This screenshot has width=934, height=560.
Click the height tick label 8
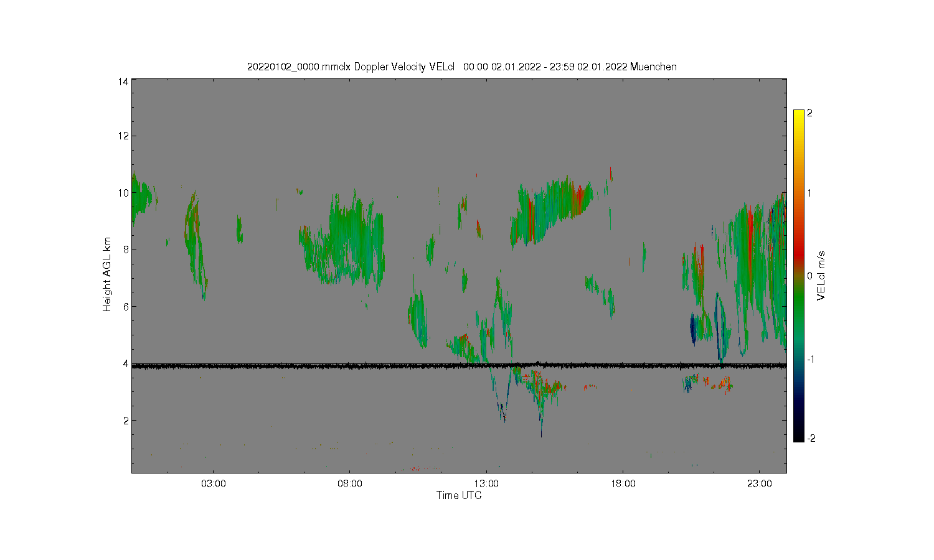[126, 250]
